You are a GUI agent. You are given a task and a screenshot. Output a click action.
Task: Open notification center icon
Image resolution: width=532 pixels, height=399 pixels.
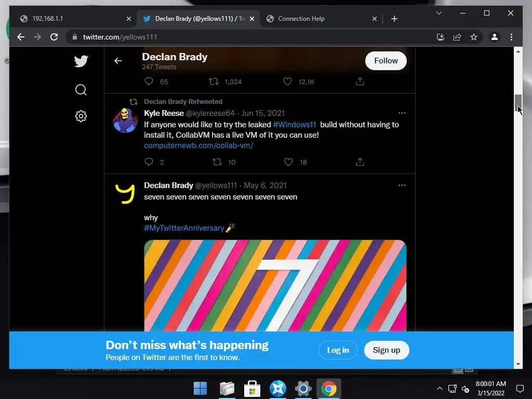pos(520,389)
